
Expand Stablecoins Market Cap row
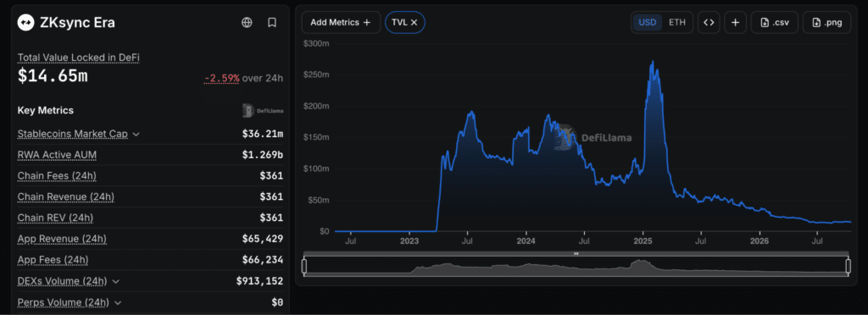pyautogui.click(x=136, y=134)
